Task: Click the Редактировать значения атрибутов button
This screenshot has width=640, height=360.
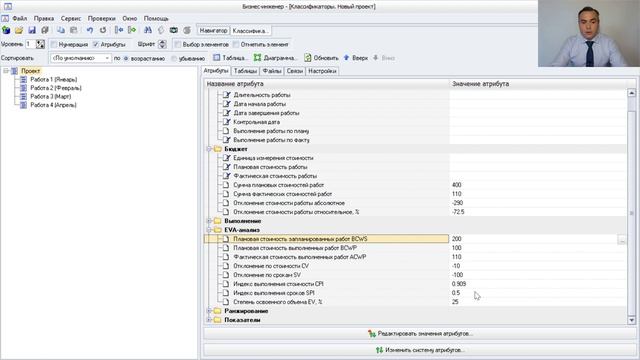Action: click(420, 334)
